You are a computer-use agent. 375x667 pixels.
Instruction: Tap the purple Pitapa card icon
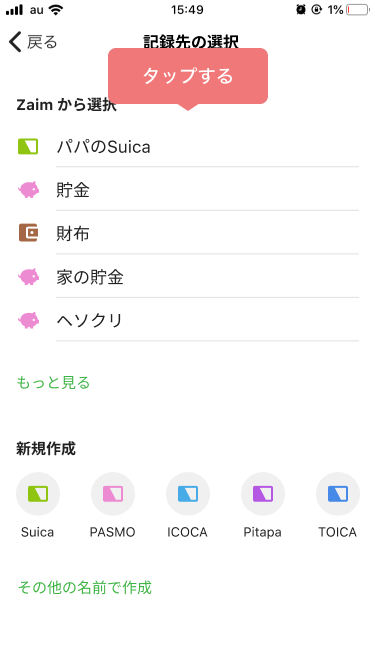pyautogui.click(x=263, y=494)
